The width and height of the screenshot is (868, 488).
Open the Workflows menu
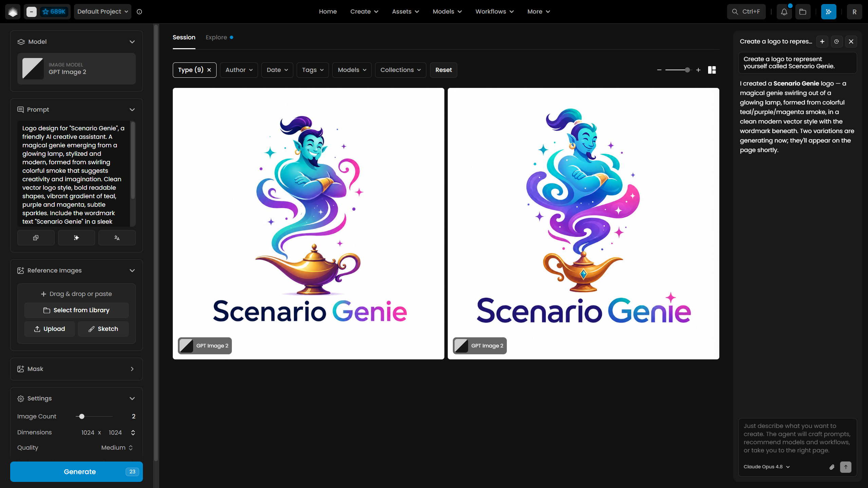point(494,12)
